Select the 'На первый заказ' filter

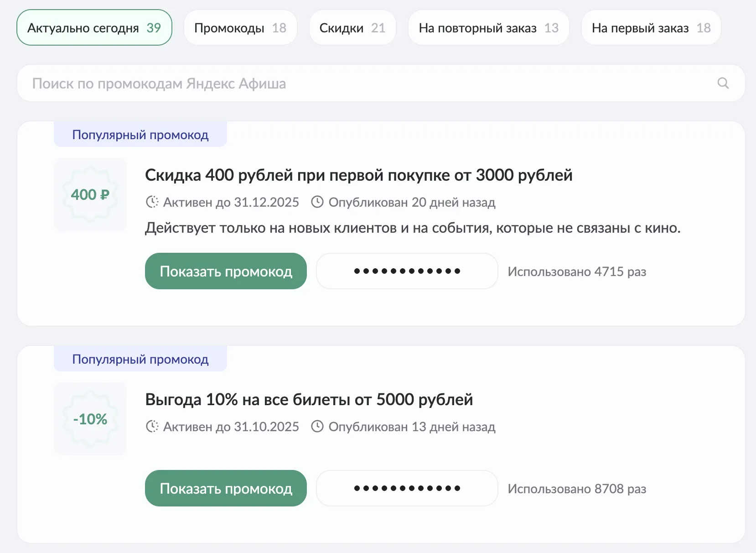tap(651, 28)
